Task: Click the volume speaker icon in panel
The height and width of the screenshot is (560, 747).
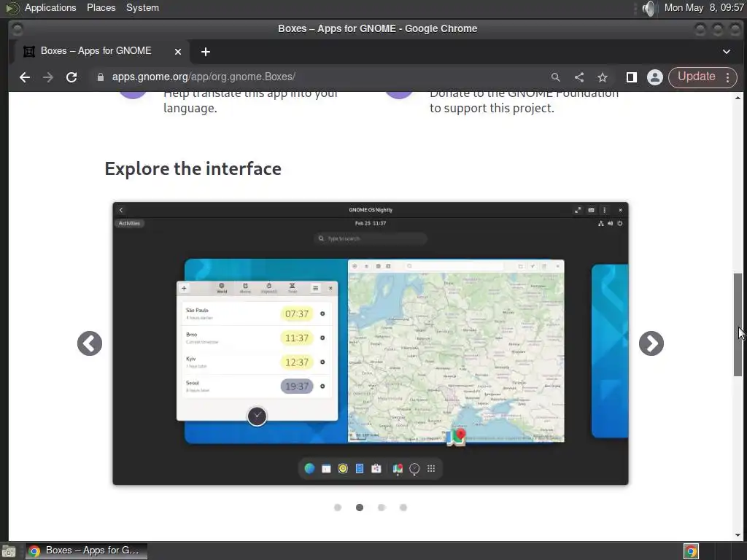Action: (649, 8)
